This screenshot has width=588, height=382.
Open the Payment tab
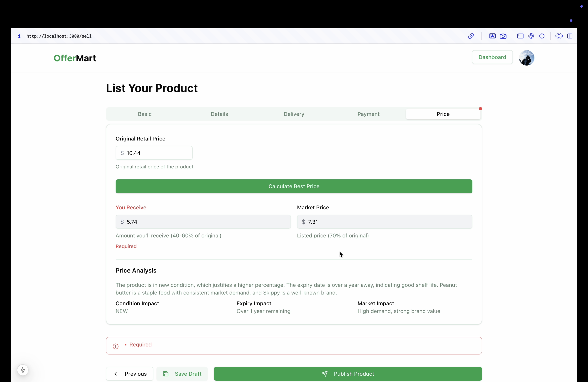point(368,114)
